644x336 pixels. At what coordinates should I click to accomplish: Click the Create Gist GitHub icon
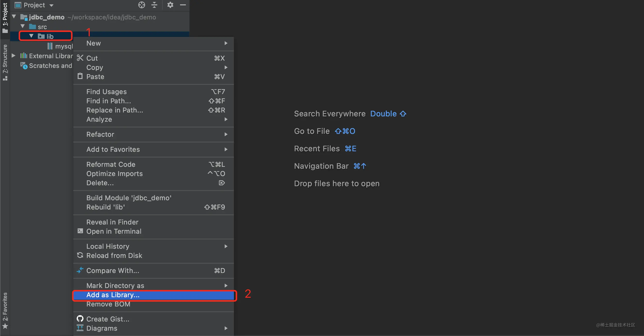(x=80, y=319)
